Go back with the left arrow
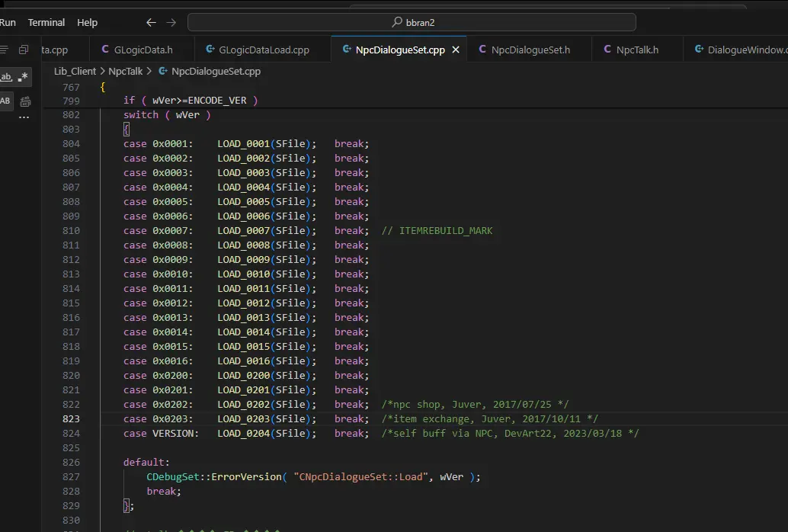This screenshot has width=788, height=532. point(151,23)
